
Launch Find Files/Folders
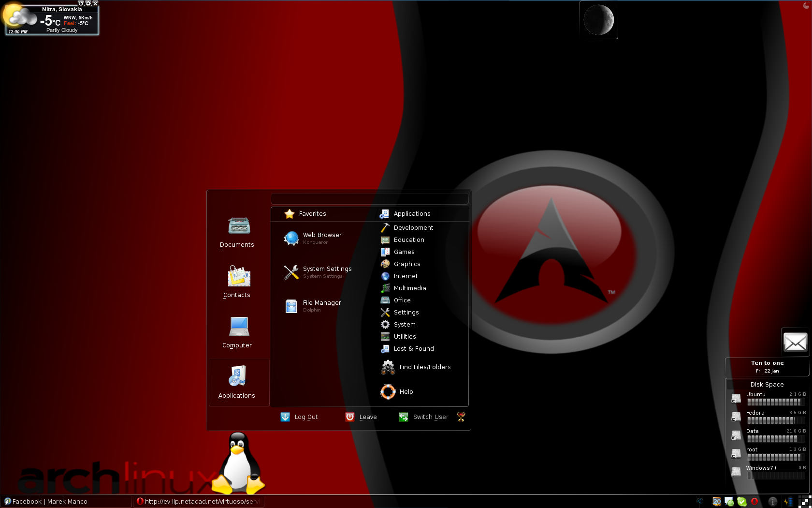pos(416,367)
